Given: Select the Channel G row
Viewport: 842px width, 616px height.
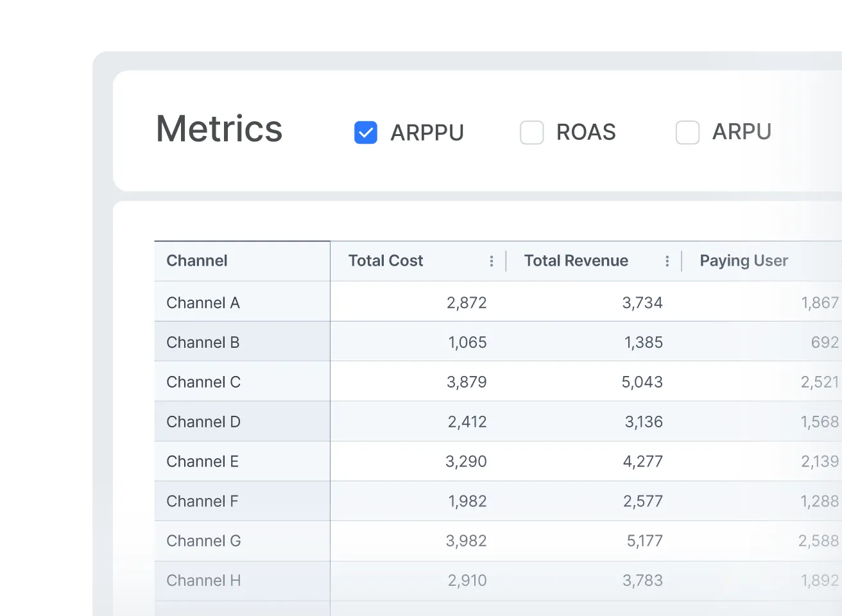Looking at the screenshot, I should (203, 541).
